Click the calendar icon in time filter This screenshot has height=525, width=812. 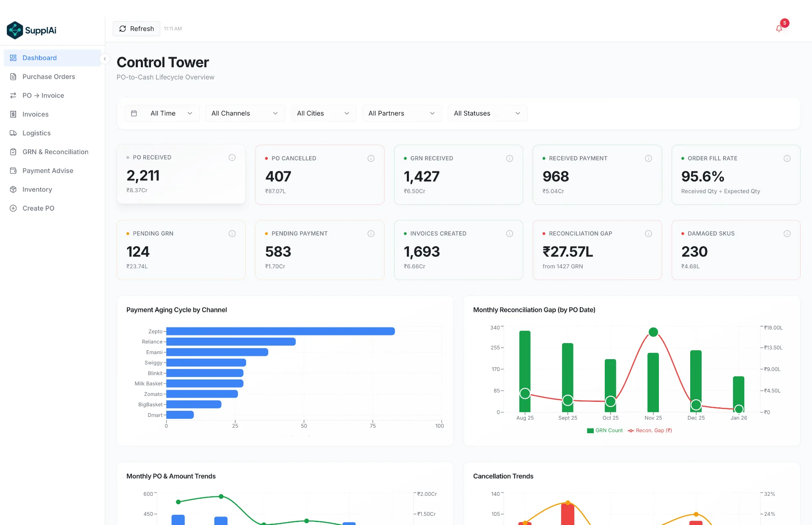[134, 113]
